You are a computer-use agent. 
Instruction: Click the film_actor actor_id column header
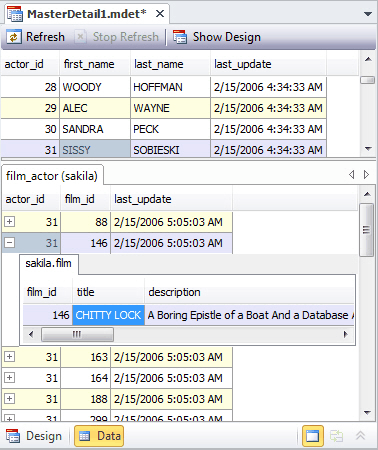[31, 199]
